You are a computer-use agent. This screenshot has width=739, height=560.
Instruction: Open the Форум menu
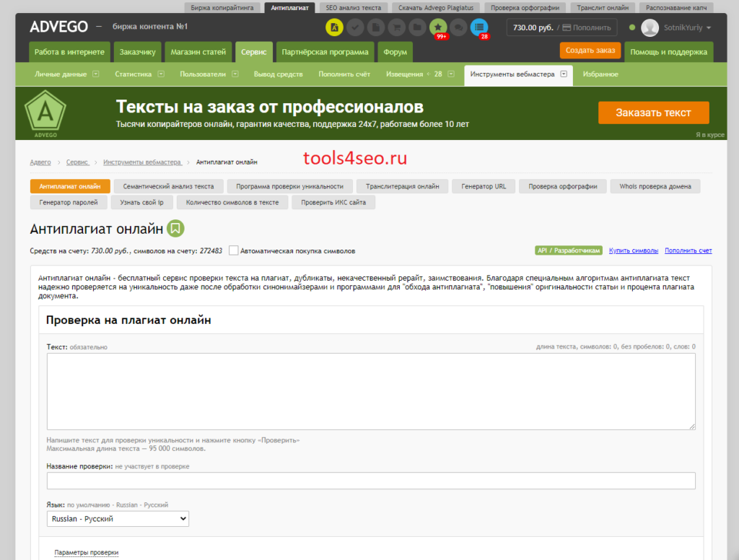(395, 52)
